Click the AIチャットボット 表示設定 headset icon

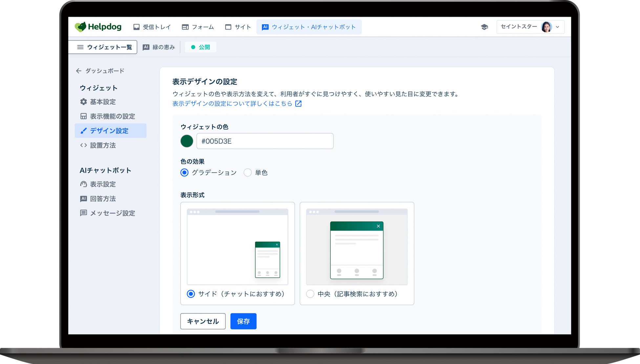pos(84,184)
